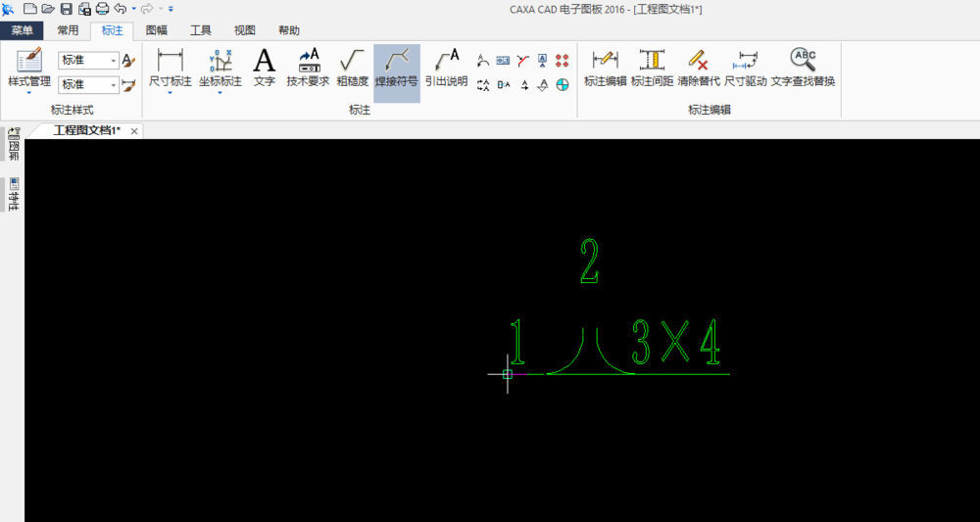980x522 pixels.
Task: Click the blue tolerance frame icon
Action: [x=503, y=61]
